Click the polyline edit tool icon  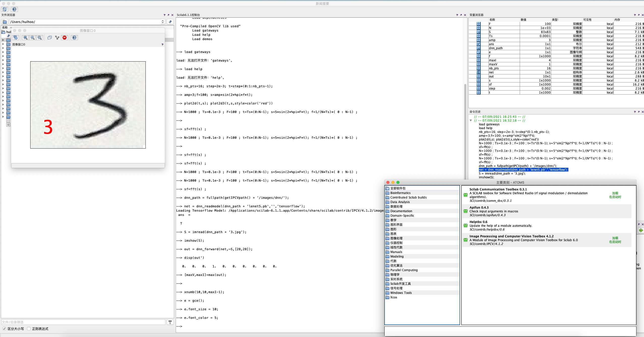[57, 38]
